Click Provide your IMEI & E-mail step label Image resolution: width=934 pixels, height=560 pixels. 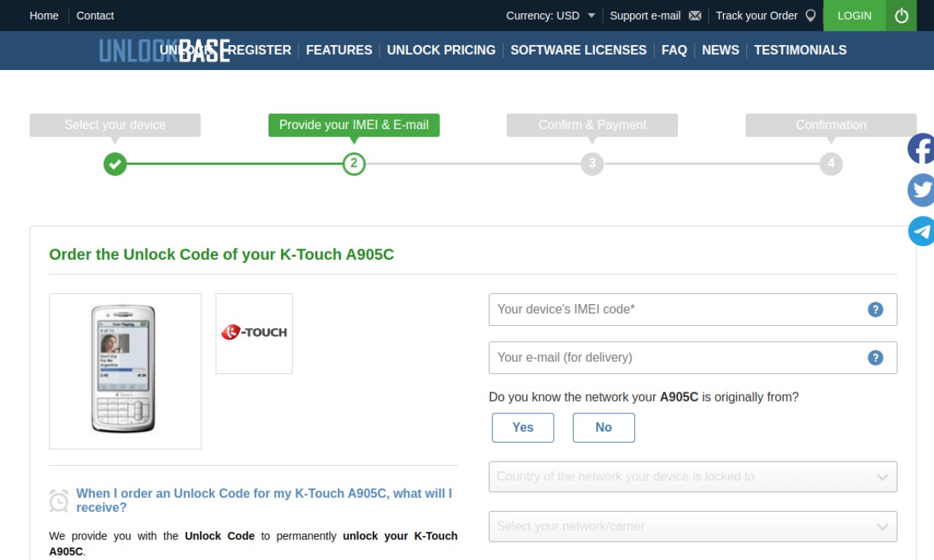coord(354,125)
